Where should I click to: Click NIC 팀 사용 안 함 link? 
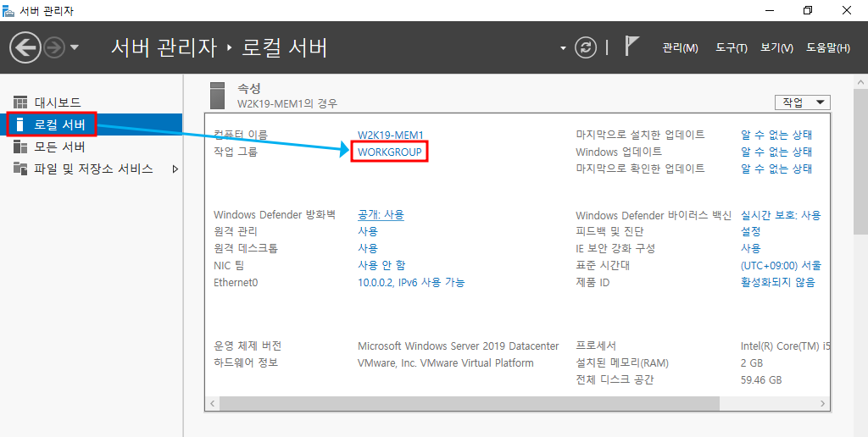[381, 266]
